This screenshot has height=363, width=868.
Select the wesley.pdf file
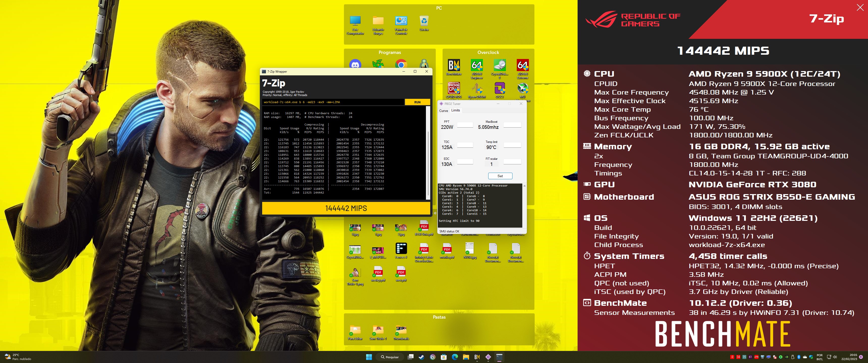[378, 274]
